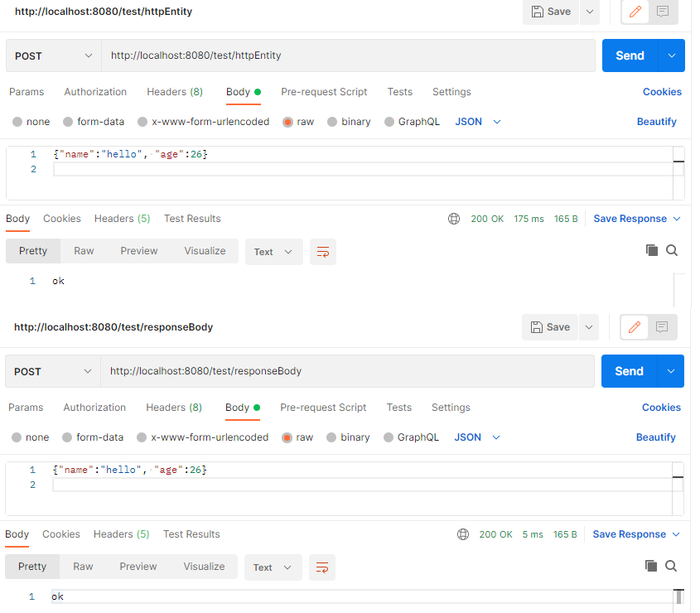Open comments icon for responseBody request

pyautogui.click(x=662, y=327)
